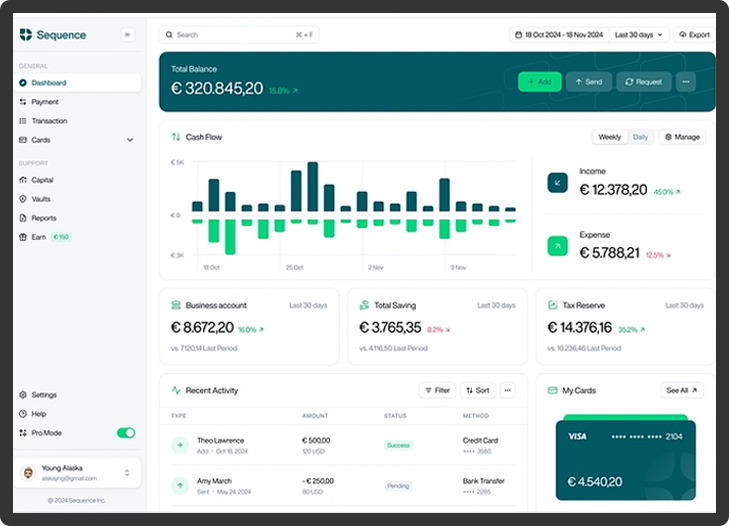This screenshot has height=526, width=729.
Task: Open the Recent Activity more options icon
Action: click(508, 390)
